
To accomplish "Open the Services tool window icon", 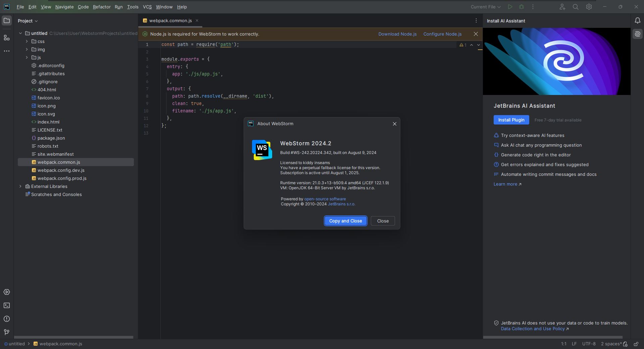I will [6, 292].
